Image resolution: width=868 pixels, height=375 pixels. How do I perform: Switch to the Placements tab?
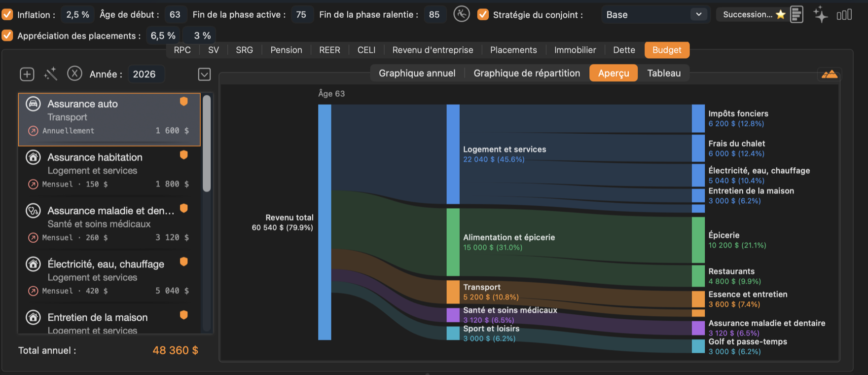513,50
